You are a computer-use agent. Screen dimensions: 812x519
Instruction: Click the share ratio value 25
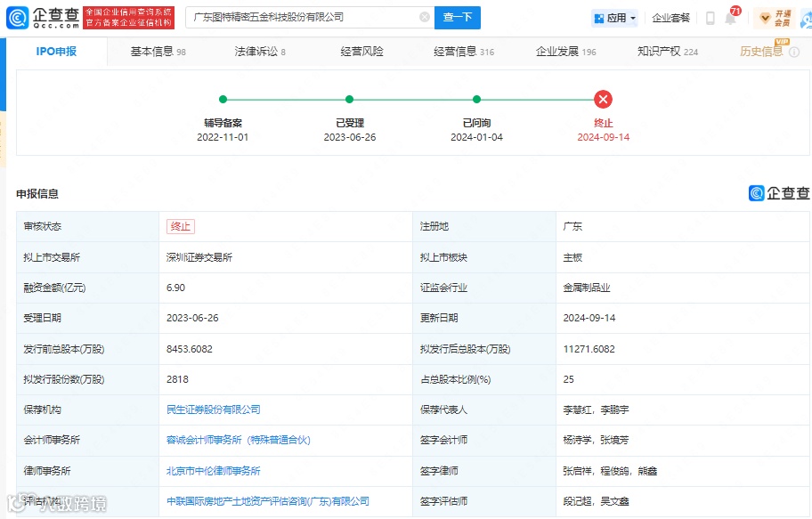(569, 379)
